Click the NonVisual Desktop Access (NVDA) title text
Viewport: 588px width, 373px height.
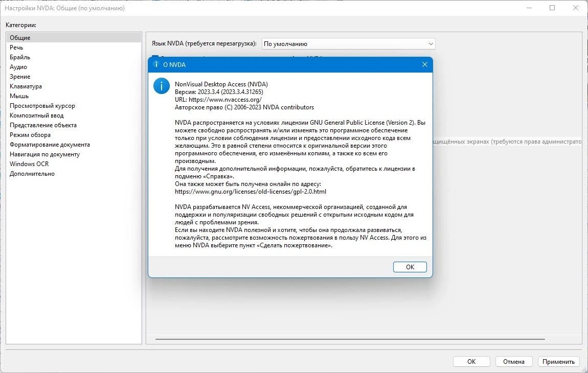[x=221, y=84]
